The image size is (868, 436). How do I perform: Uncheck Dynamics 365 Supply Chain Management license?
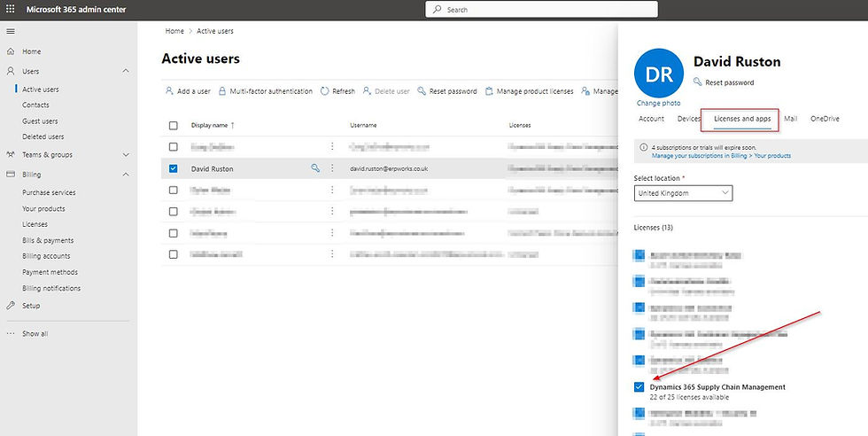(639, 386)
